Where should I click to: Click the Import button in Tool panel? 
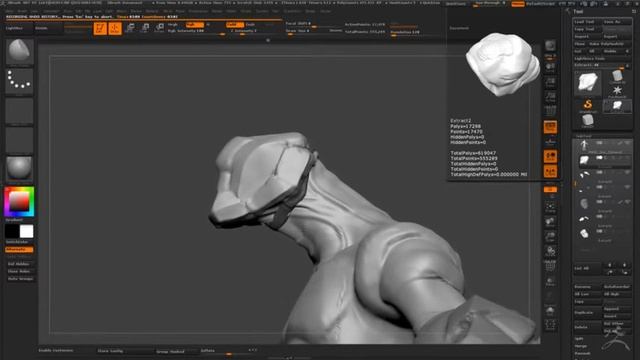pos(588,36)
